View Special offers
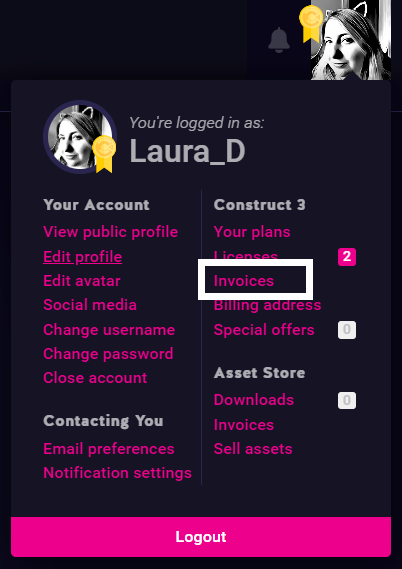402x569 pixels. coord(264,330)
